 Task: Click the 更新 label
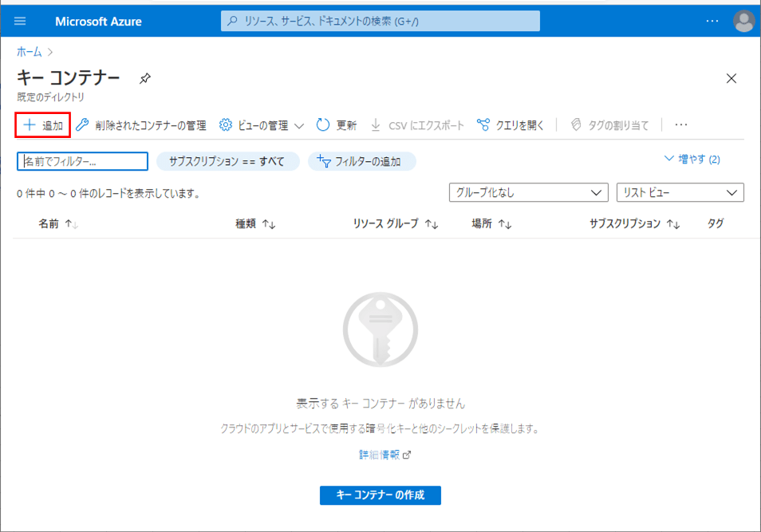click(346, 126)
